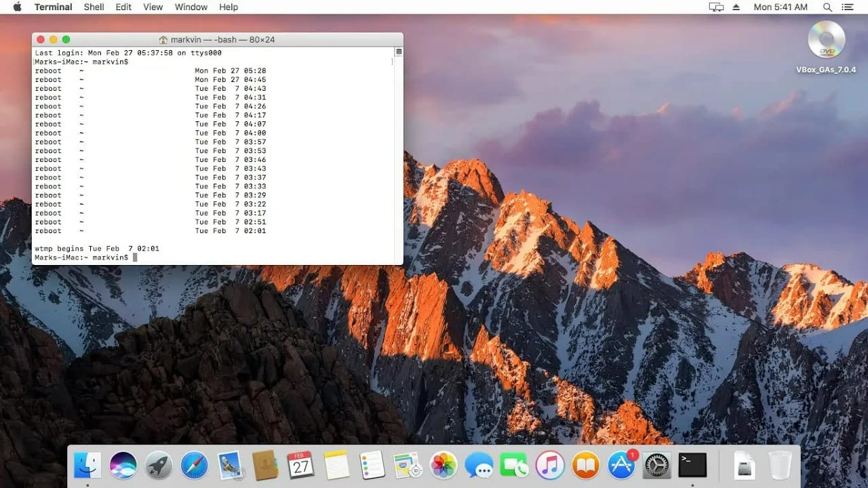This screenshot has width=868, height=488.
Task: Start FaceTime from the Dock
Action: 515,465
